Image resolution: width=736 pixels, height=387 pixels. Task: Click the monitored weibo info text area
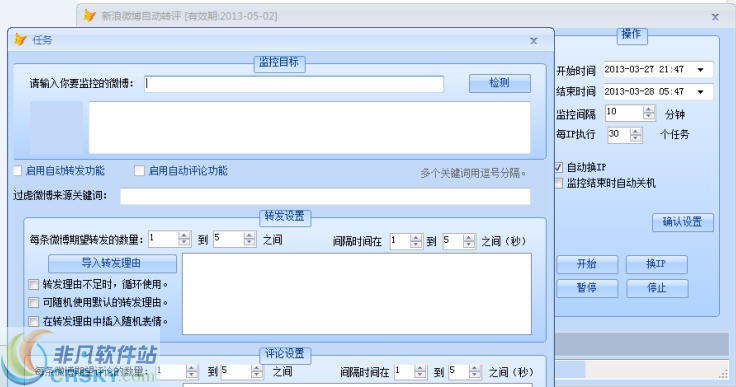[310, 128]
